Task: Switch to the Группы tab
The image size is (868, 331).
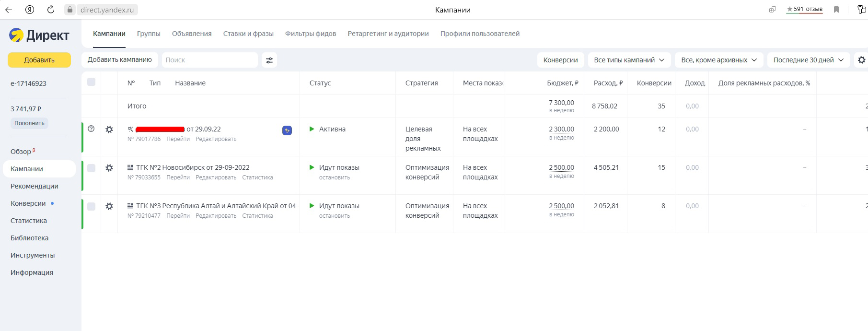Action: 149,34
